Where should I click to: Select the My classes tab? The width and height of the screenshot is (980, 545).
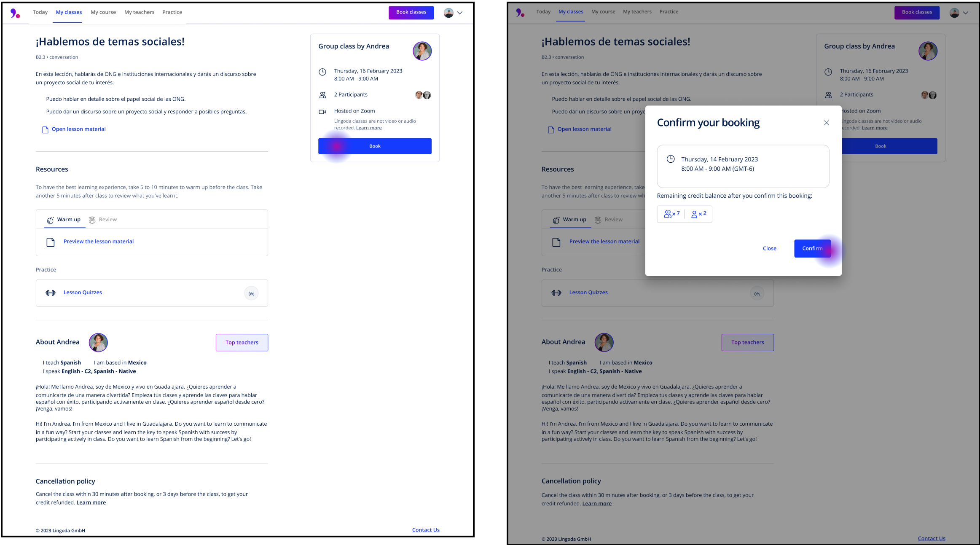click(x=68, y=11)
